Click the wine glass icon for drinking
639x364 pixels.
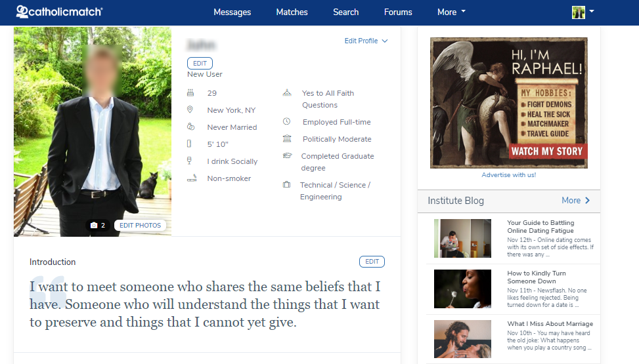pos(190,161)
